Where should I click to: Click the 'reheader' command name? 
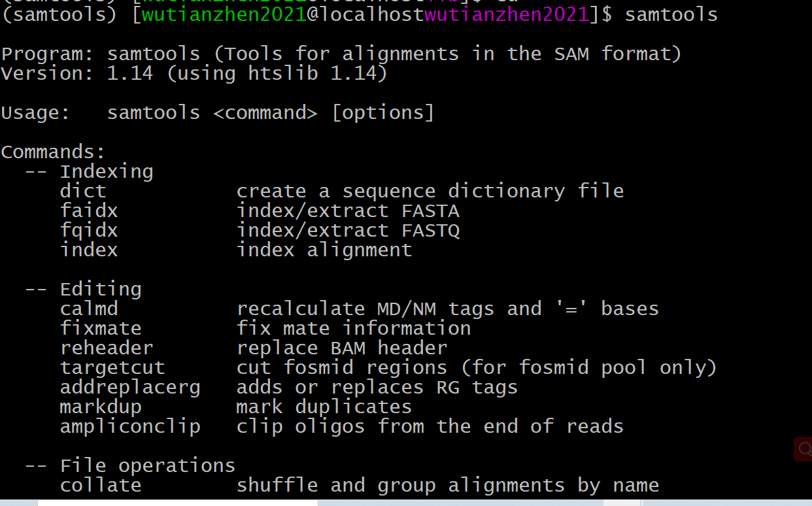107,348
